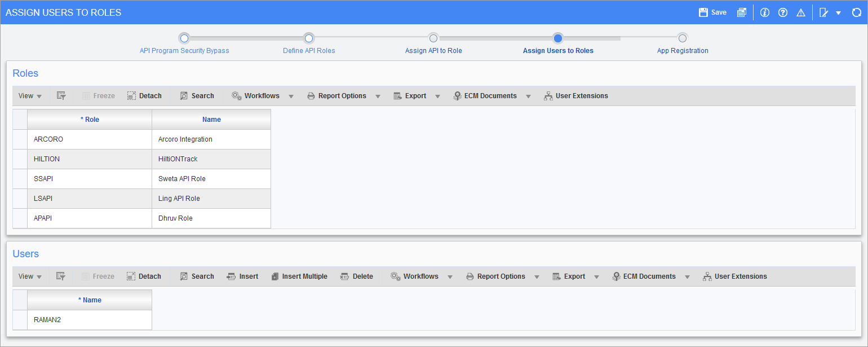Click User Extensions in Roles toolbar
The width and height of the screenshot is (868, 347).
(576, 96)
